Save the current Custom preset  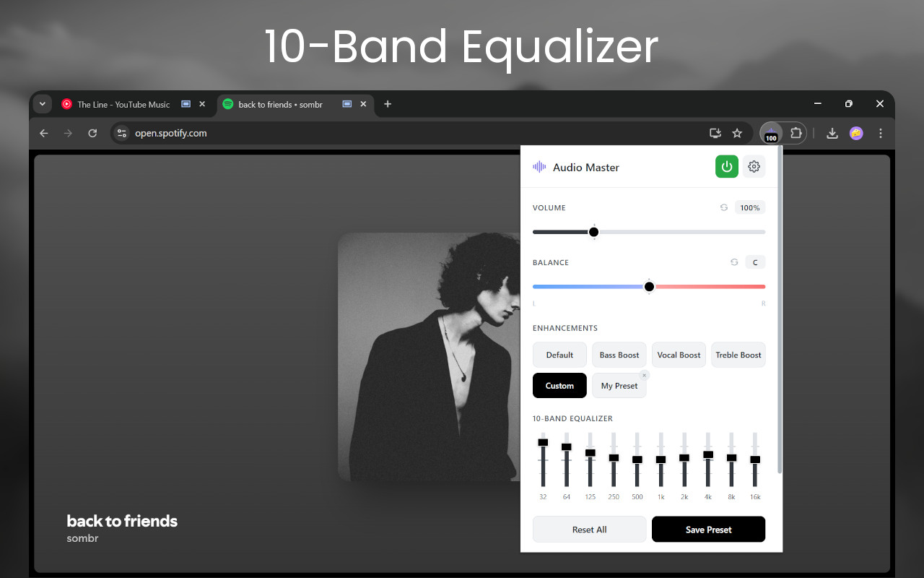point(707,529)
